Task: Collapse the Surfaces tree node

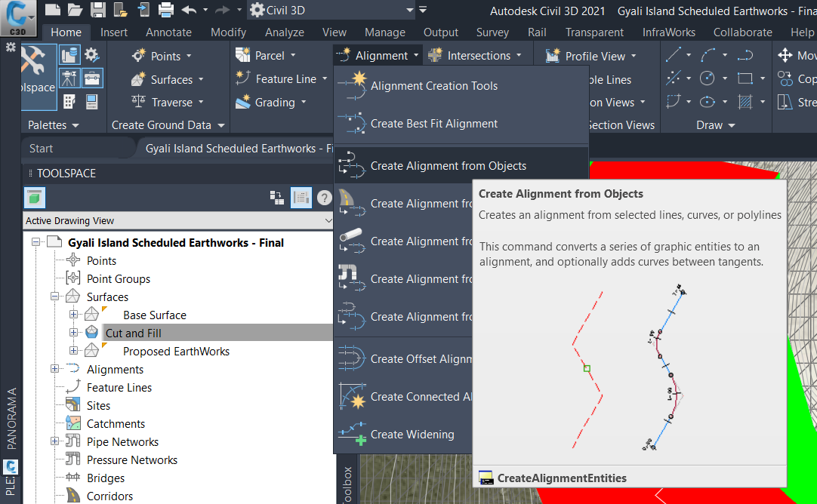Action: tap(54, 297)
